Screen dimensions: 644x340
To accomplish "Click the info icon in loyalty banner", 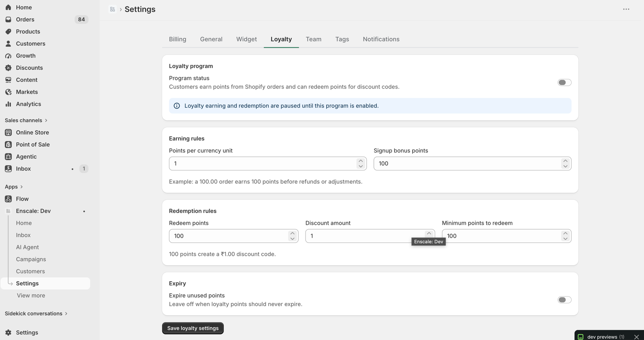I will 177,106.
